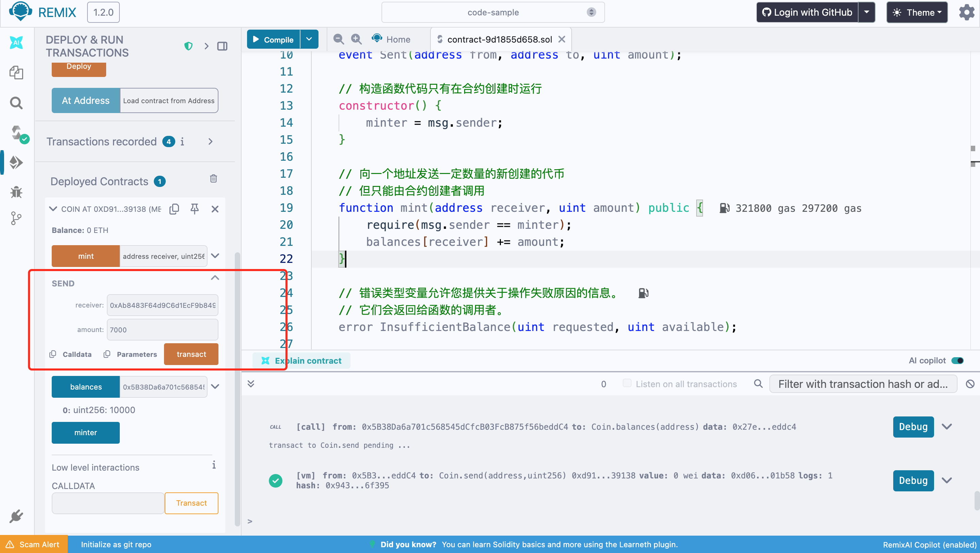Screen dimensions: 980x553
Task: Pin the deployed Coin contract
Action: coord(194,208)
